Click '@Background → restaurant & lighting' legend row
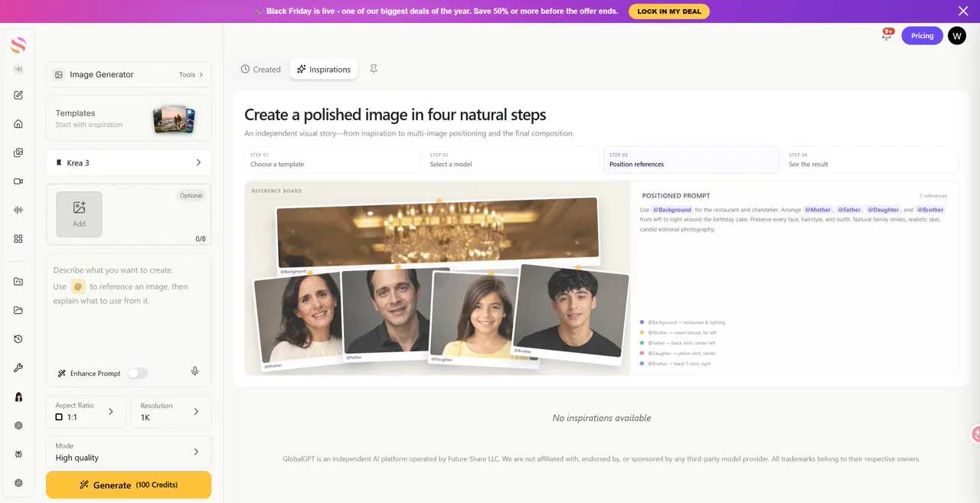This screenshot has height=503, width=980. (683, 322)
